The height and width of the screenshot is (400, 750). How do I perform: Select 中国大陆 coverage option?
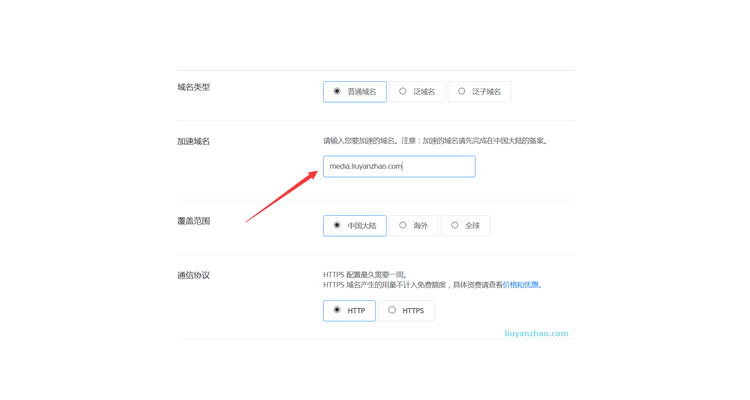(354, 226)
